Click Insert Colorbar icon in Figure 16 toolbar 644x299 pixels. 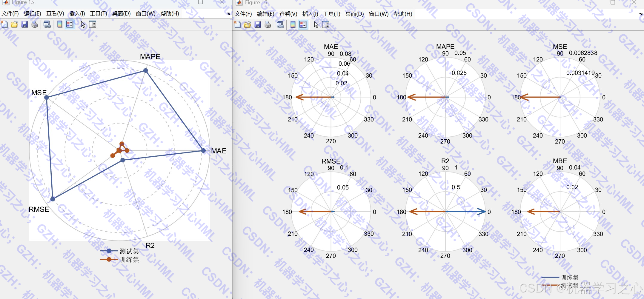tap(293, 25)
